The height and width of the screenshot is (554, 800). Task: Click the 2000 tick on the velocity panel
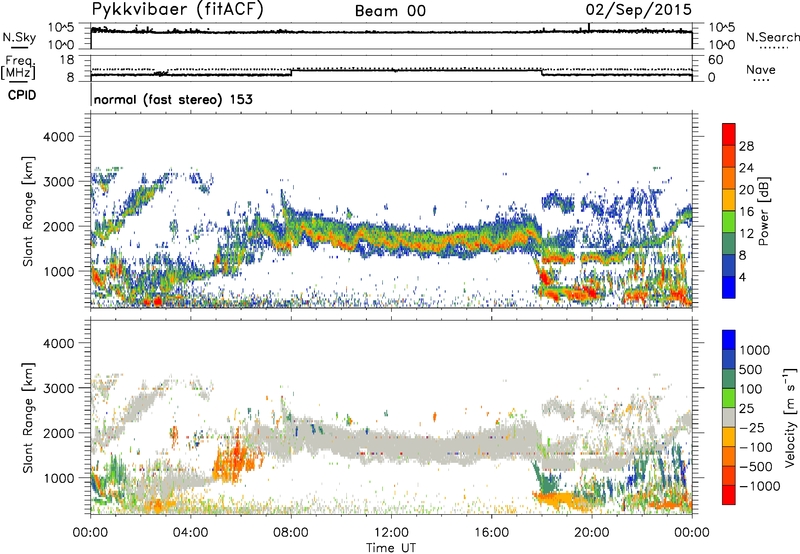pos(58,433)
